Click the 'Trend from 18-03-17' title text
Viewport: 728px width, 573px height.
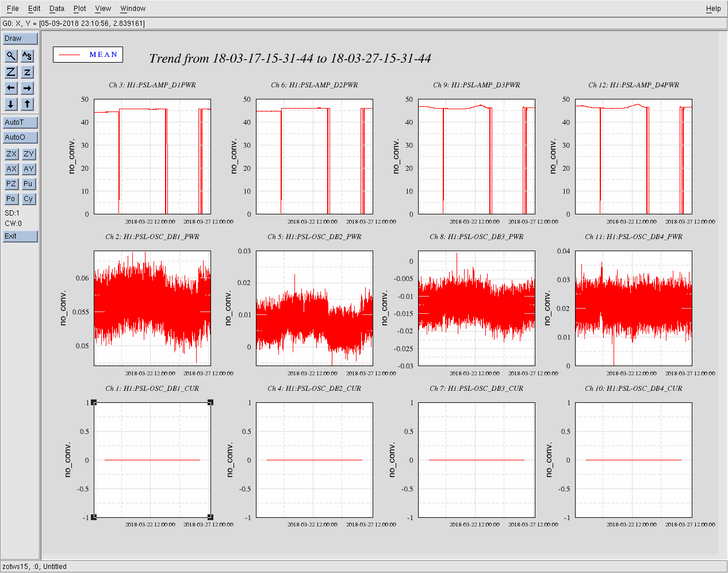tap(290, 59)
